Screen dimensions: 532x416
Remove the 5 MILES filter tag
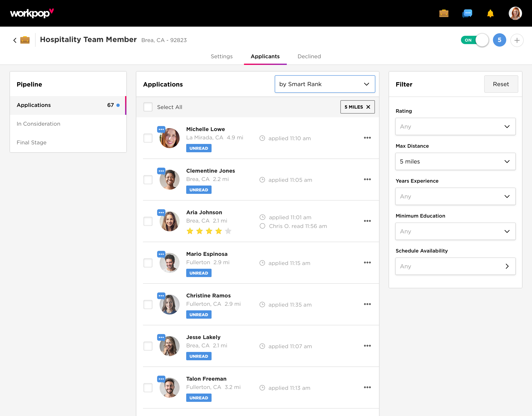(x=368, y=107)
